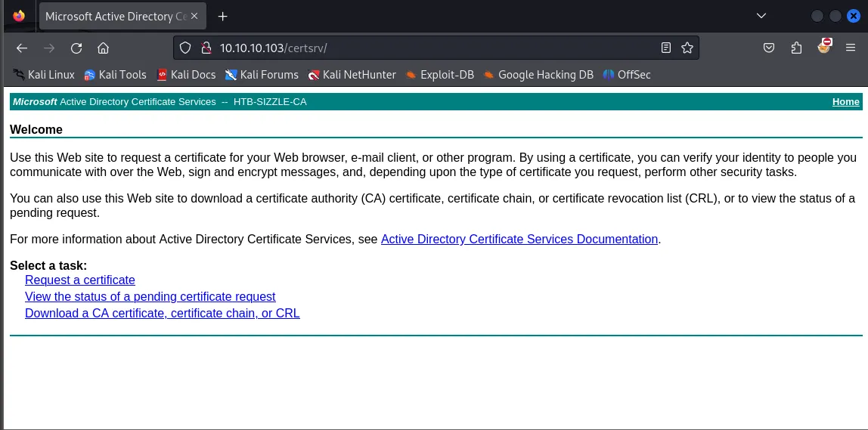This screenshot has height=430, width=868.
Task: Open the Firefox extensions panel
Action: tap(796, 48)
